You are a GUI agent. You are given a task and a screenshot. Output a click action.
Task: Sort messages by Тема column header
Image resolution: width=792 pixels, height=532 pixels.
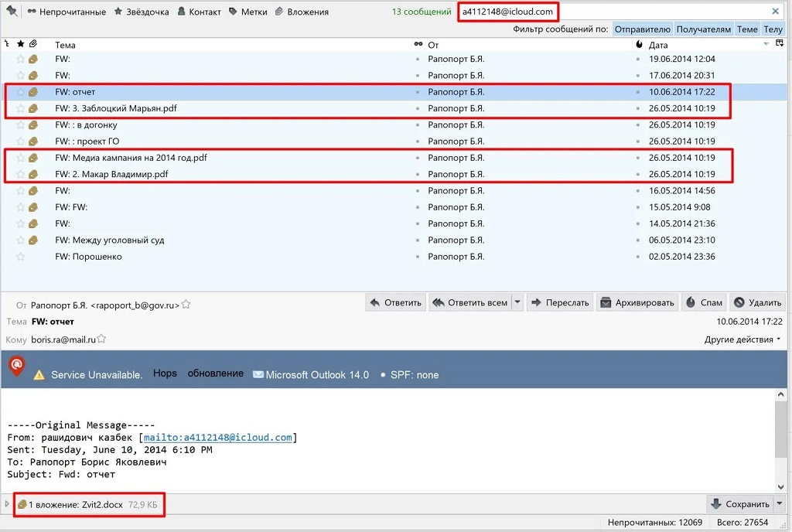click(65, 45)
